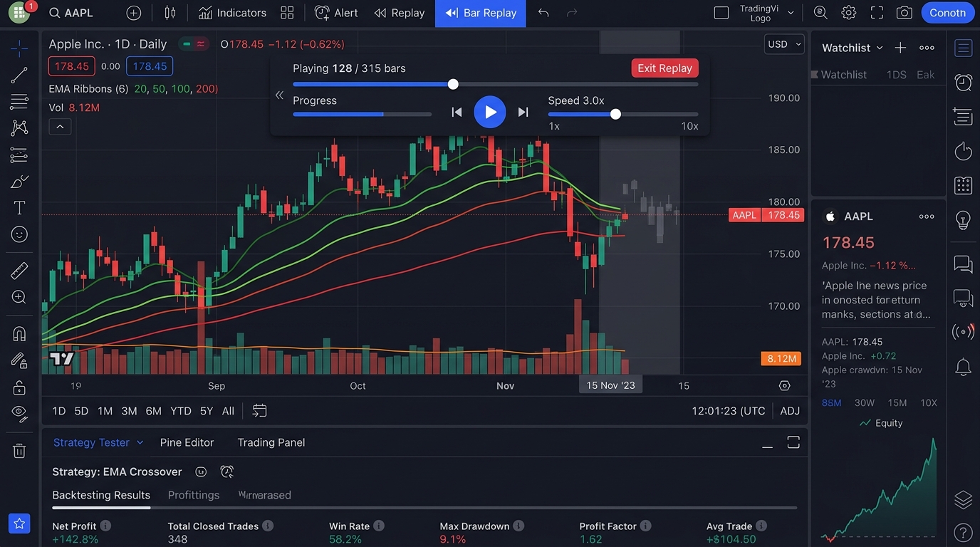The width and height of the screenshot is (980, 547).
Task: Toggle lock all drawing tools
Action: [19, 387]
